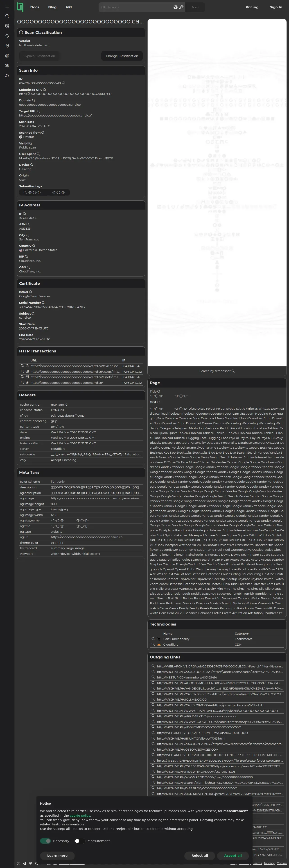Click magnifier icon next to Serial Number
Image resolution: width=289 pixels, height=868 pixels.
[x=43, y=303]
